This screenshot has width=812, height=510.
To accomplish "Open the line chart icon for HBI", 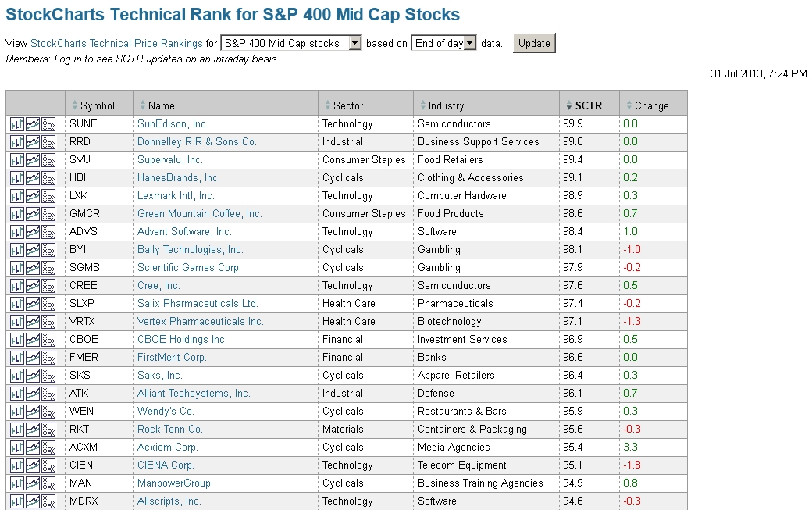I will pyautogui.click(x=33, y=179).
